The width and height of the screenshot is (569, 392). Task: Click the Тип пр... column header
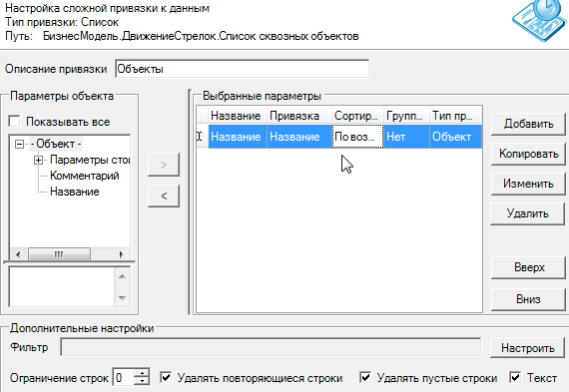[455, 116]
